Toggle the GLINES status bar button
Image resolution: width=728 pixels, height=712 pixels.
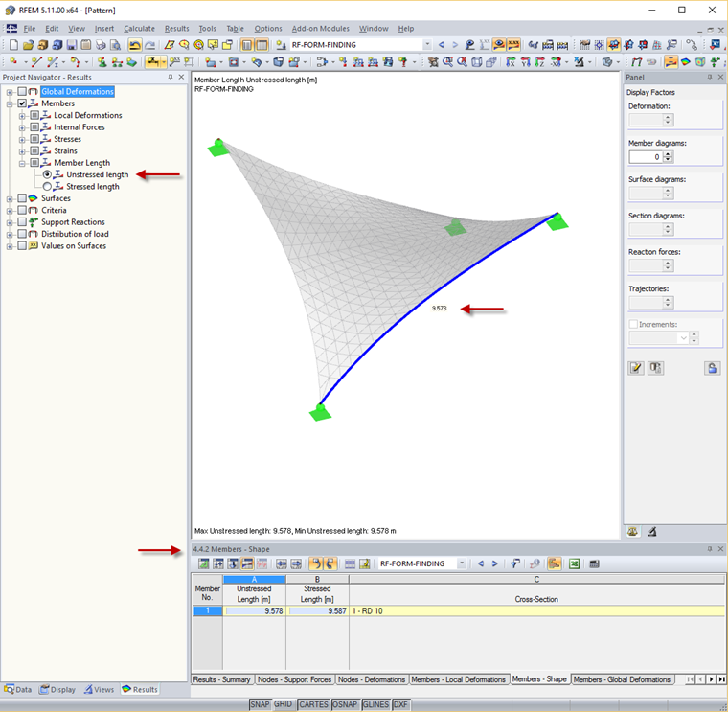[x=375, y=704]
